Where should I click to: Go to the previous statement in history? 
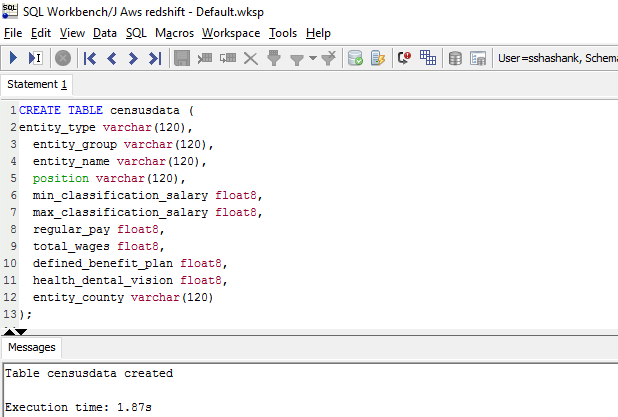pyautogui.click(x=112, y=58)
